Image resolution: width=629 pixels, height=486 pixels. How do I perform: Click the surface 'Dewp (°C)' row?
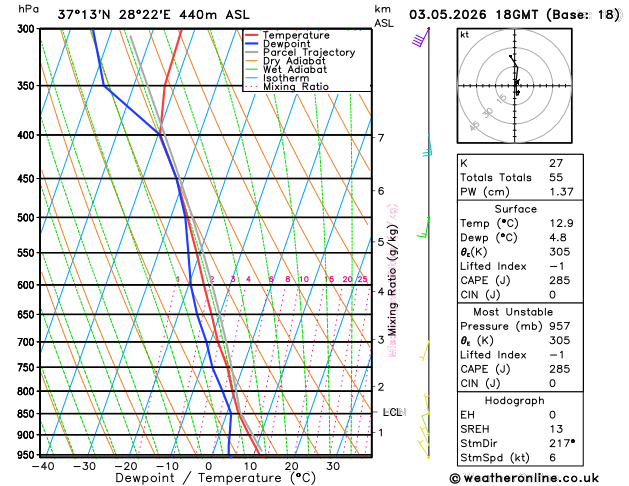click(x=520, y=237)
